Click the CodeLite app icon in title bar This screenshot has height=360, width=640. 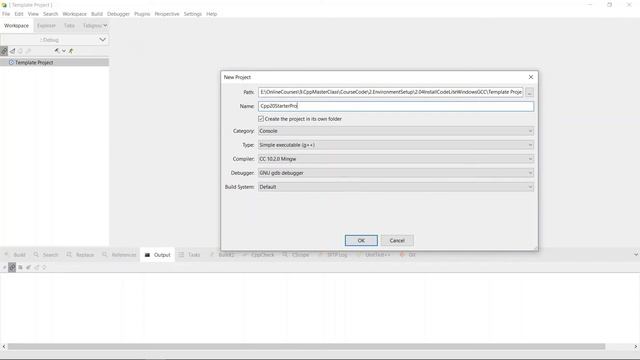[x=4, y=5]
